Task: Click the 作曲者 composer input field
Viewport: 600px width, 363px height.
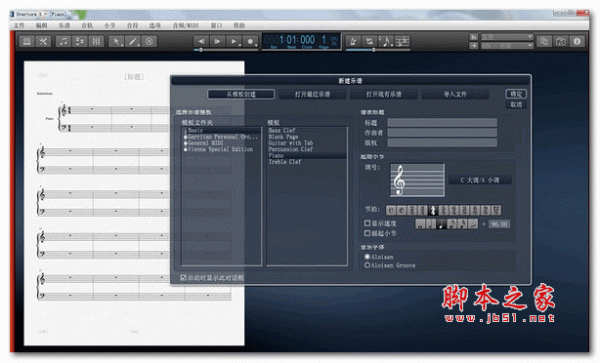Action: [x=442, y=132]
